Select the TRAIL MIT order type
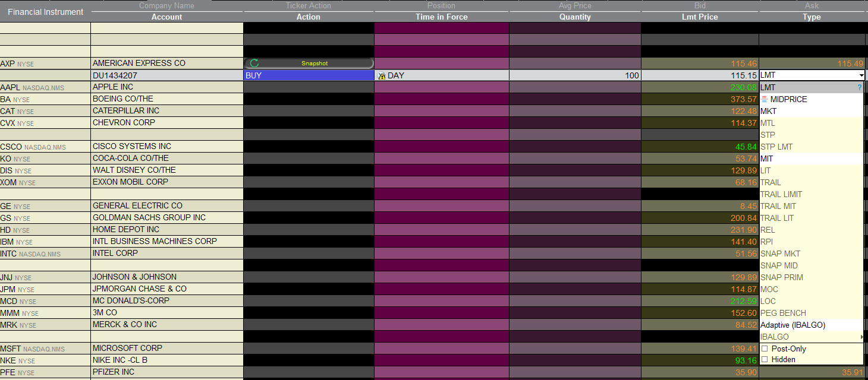 (x=811, y=206)
